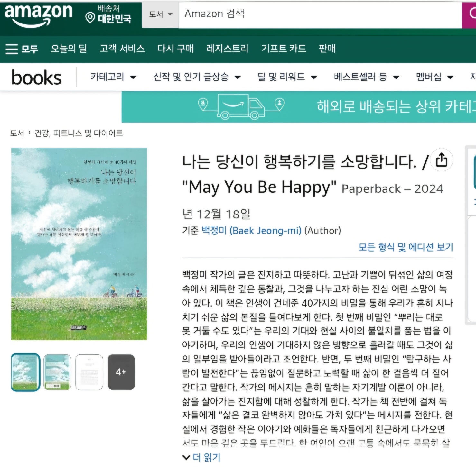The width and height of the screenshot is (476, 467).
Task: Click the delivery truck banner icon
Action: click(x=241, y=107)
